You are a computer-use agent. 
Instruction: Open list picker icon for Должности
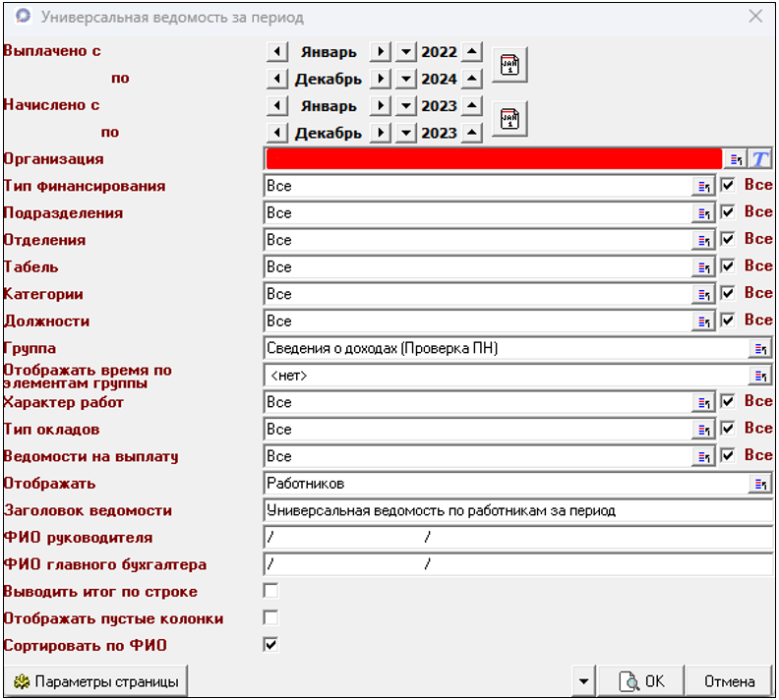click(703, 321)
